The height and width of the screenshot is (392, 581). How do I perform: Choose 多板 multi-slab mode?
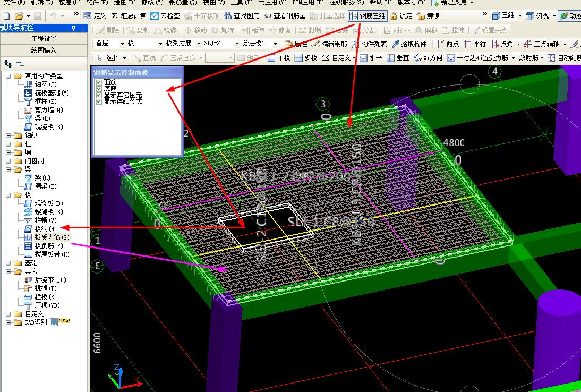coord(306,58)
